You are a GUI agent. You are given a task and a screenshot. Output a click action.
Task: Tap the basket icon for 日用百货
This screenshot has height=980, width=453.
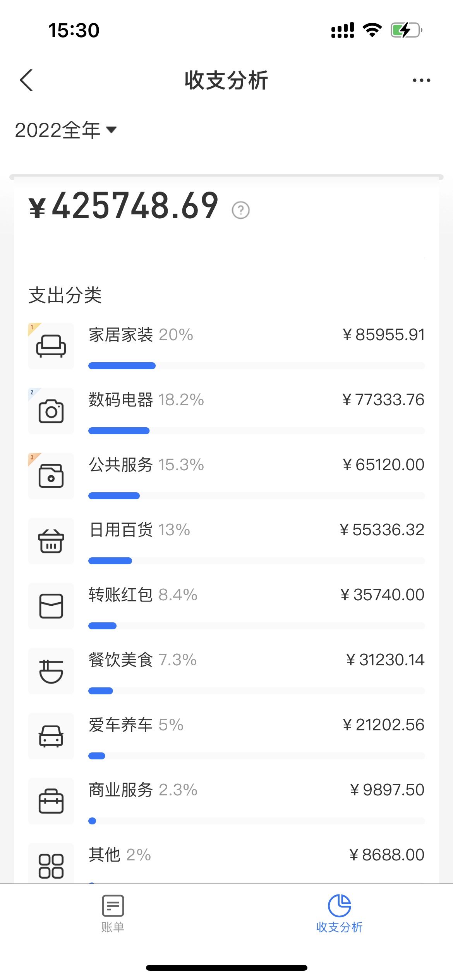pyautogui.click(x=51, y=541)
